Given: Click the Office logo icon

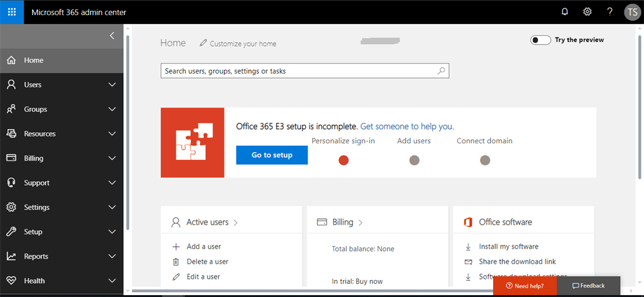Looking at the screenshot, I should (x=468, y=222).
